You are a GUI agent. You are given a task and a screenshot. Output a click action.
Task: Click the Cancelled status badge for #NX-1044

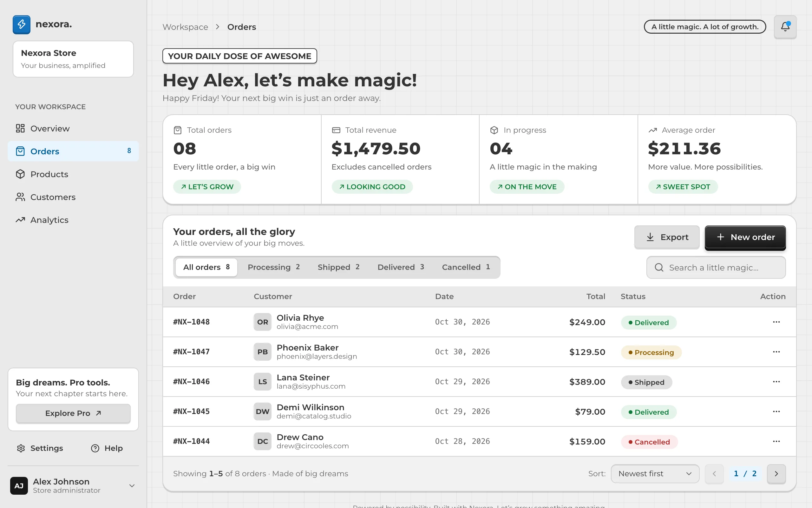click(x=649, y=442)
